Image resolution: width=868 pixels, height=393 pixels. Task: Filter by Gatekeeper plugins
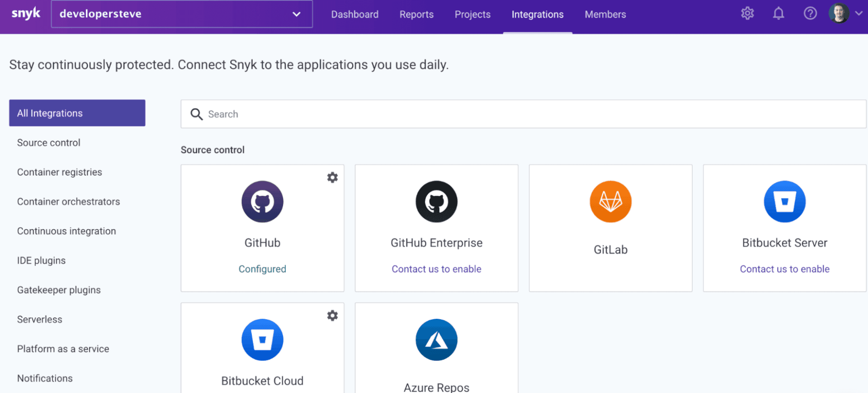(x=59, y=290)
